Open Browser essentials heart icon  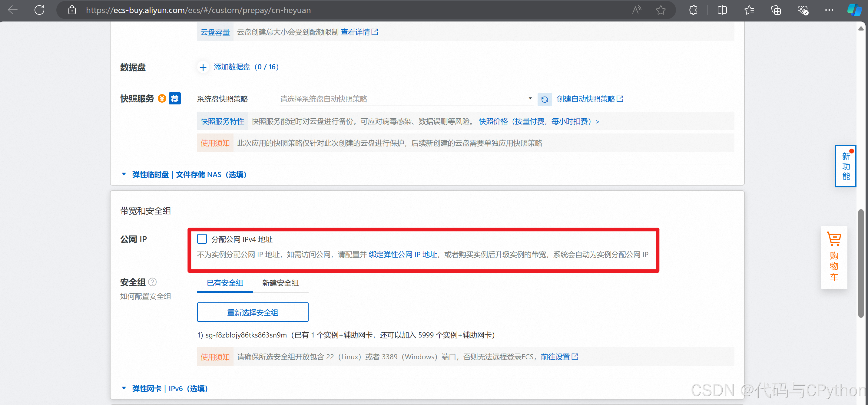pos(803,10)
